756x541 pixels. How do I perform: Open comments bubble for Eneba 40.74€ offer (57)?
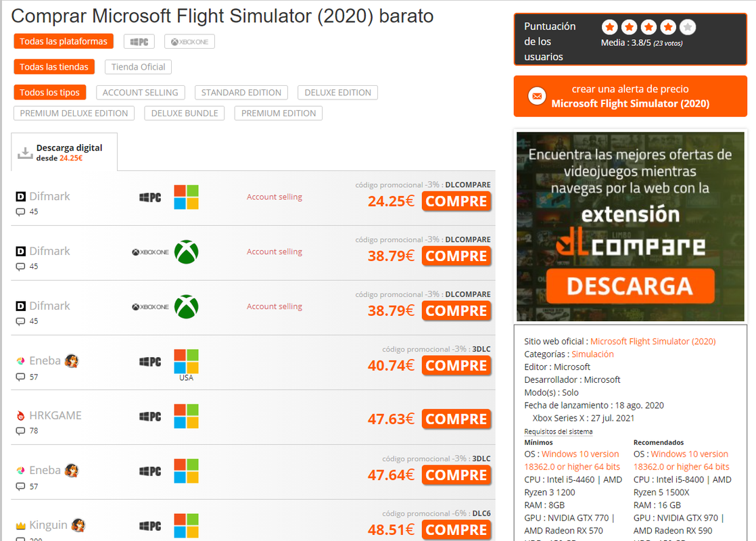(20, 377)
